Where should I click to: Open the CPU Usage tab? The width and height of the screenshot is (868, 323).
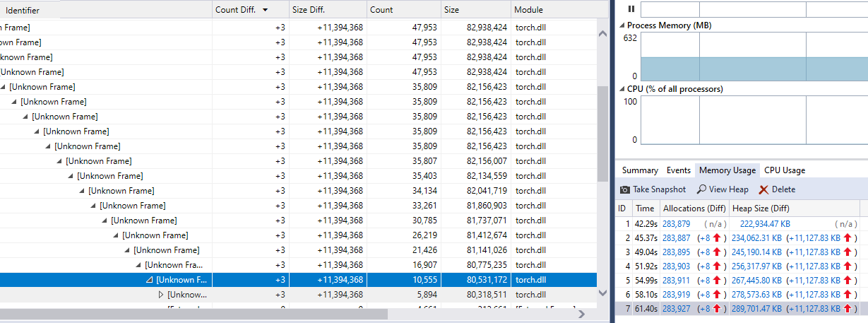[x=784, y=170]
